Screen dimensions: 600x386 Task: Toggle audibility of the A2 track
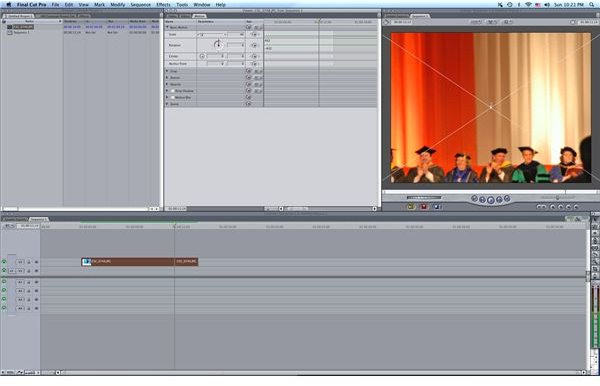(4, 290)
